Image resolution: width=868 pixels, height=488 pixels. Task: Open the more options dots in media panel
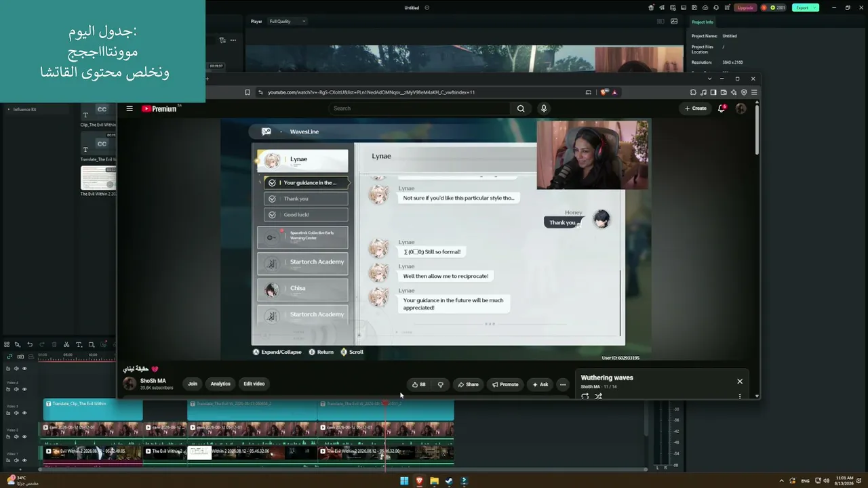click(x=233, y=40)
